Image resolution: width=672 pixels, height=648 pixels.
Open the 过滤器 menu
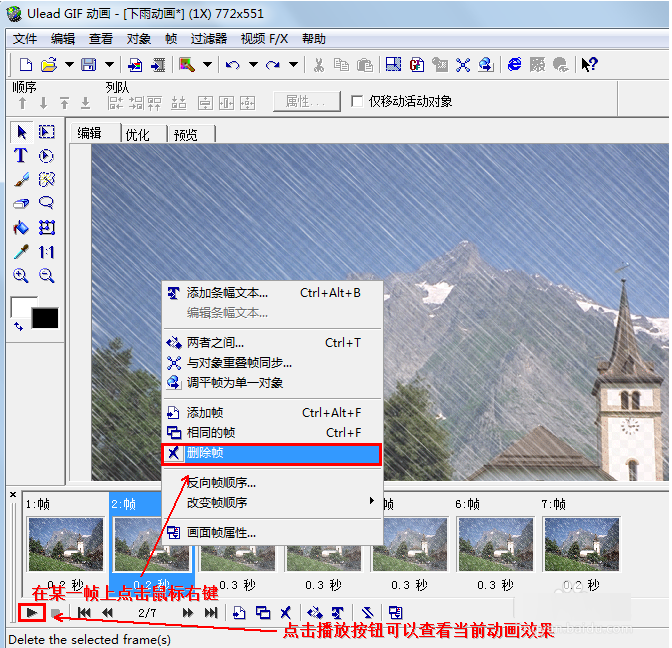(209, 39)
